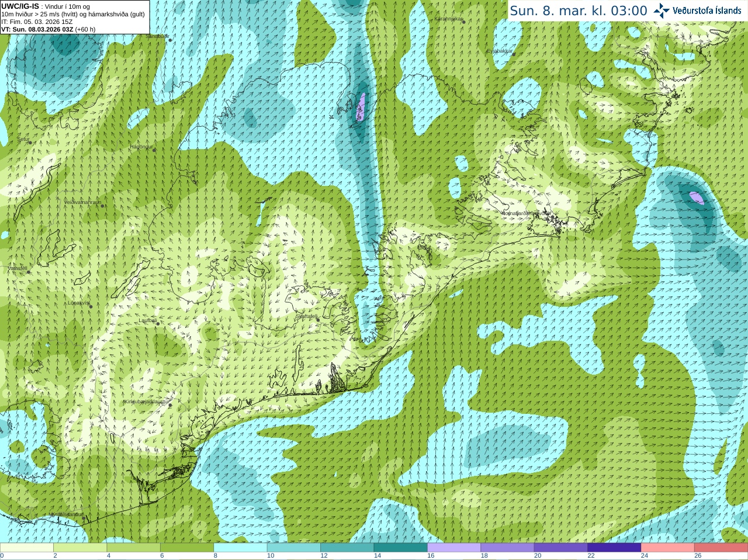Viewport: 748px width, 560px height.
Task: Click the Lónakvísl station label
Action: coord(79,303)
